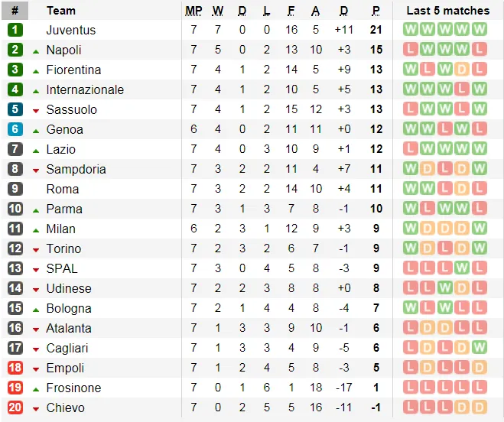Sort by the P points column header

[376, 11]
